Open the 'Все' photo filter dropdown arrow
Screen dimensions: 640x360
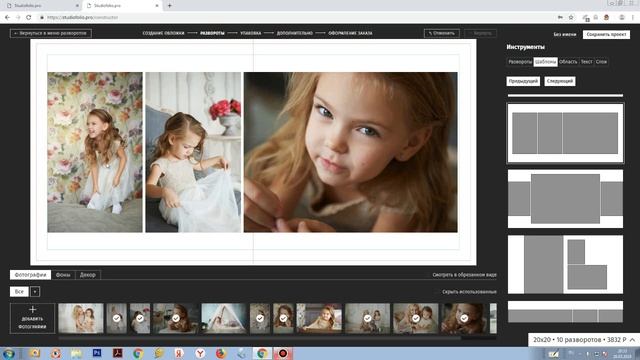(x=35, y=291)
